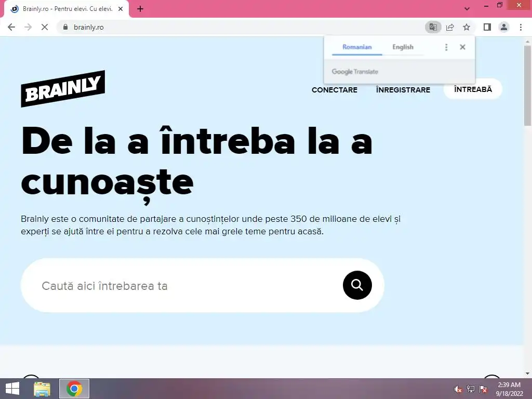Open File Explorer from the taskbar
532x399 pixels.
coord(42,389)
